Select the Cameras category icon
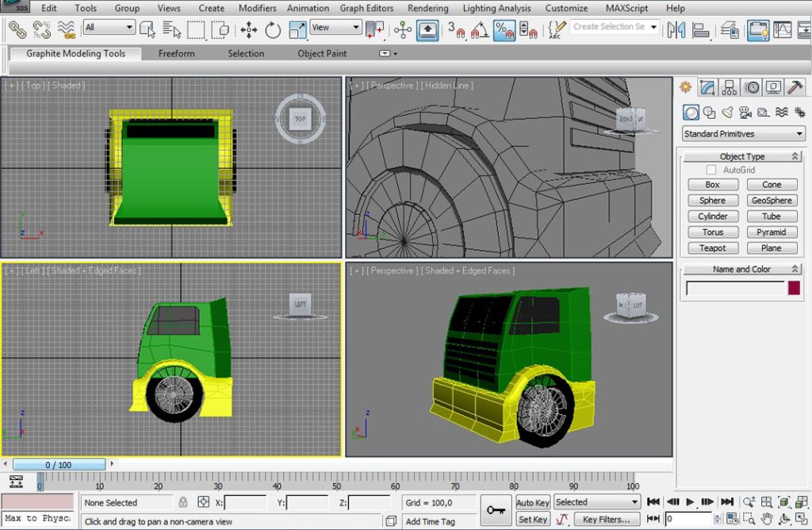The image size is (812, 530). coord(745,113)
